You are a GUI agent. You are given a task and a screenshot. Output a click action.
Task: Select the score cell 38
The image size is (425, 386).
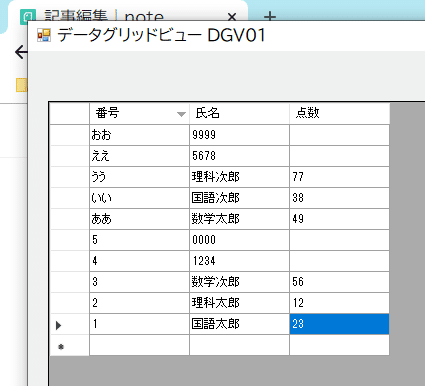pyautogui.click(x=339, y=198)
